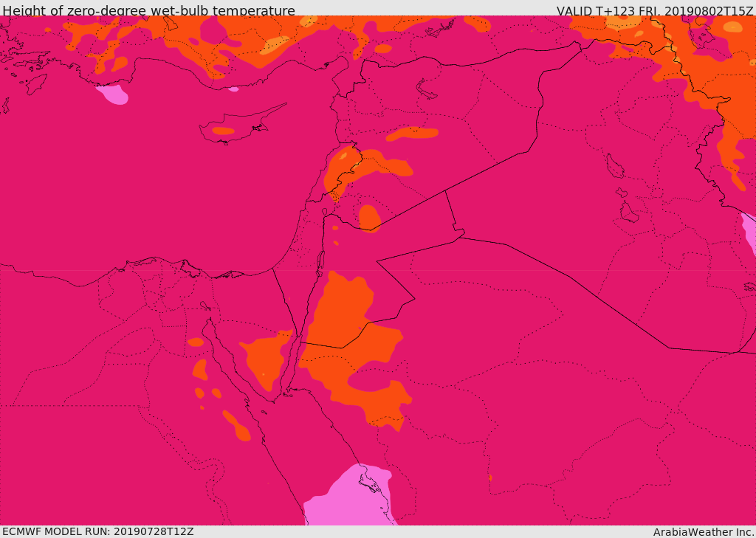Click the small orange spot on Cyprus
The image size is (756, 538).
click(223, 131)
